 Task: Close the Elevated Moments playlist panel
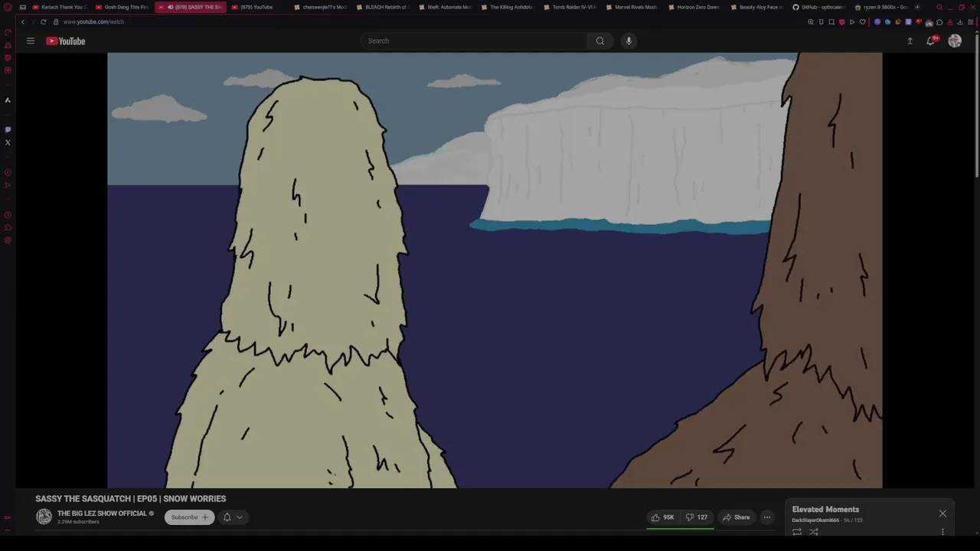pos(942,514)
